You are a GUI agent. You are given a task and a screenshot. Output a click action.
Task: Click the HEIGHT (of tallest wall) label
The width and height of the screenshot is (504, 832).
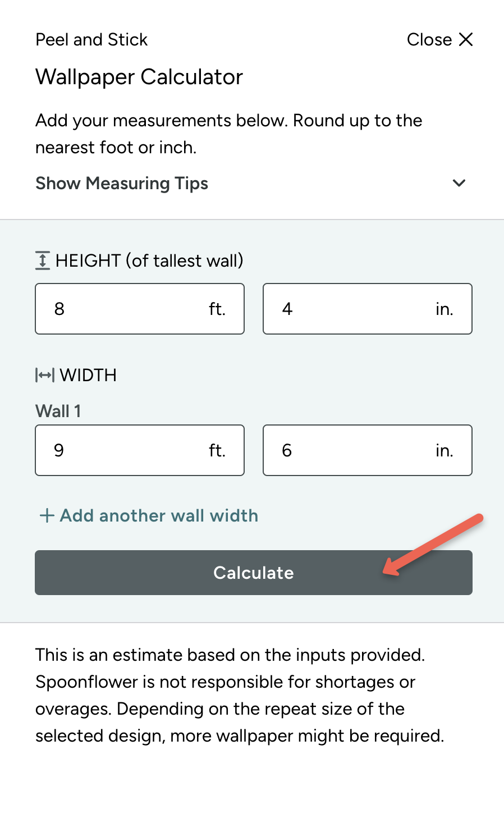(x=149, y=260)
